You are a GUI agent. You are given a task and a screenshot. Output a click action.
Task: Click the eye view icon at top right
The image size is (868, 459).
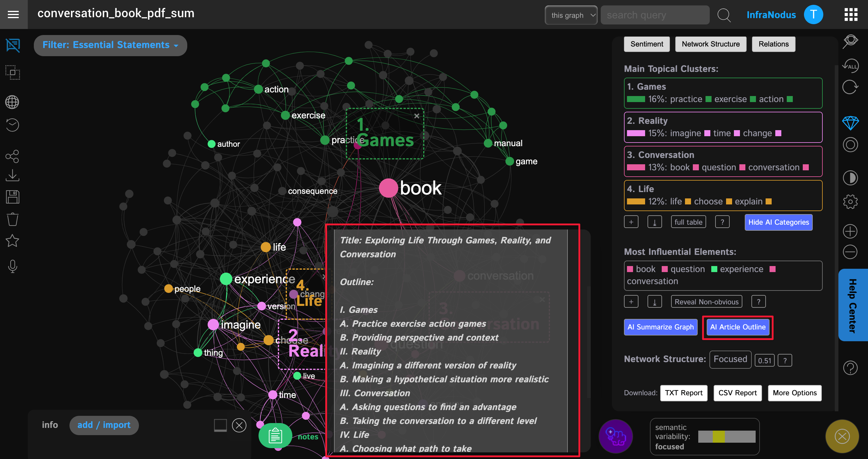point(850,41)
